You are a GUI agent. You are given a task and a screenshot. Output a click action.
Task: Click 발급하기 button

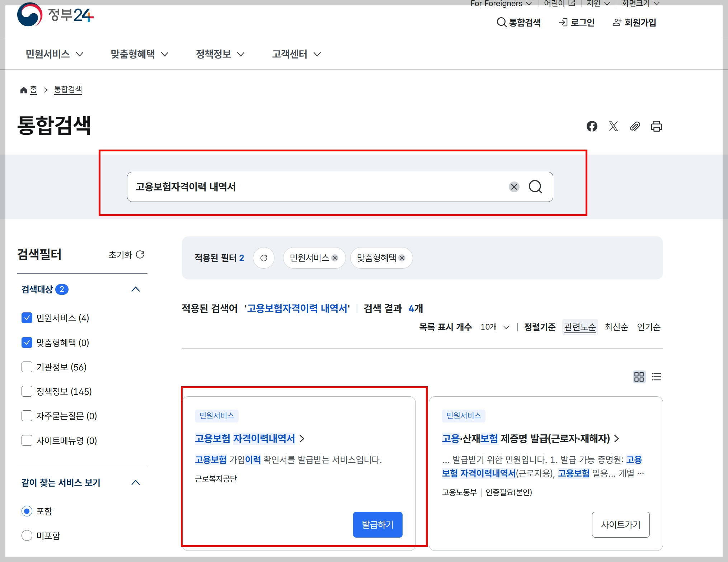coord(377,525)
